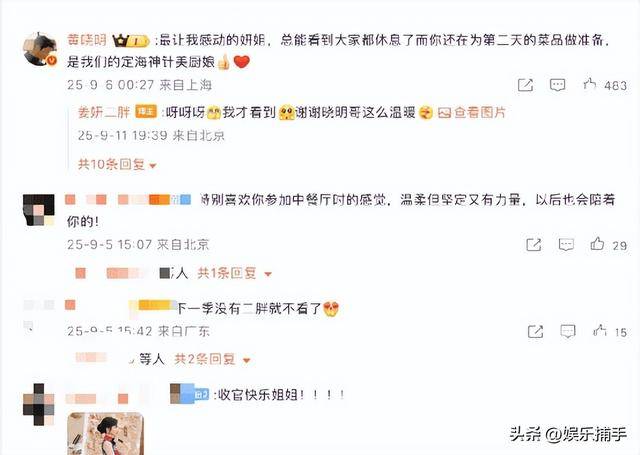Open 姜妍二胖 username in reply
Screen dimensions: 640x455
(104, 112)
